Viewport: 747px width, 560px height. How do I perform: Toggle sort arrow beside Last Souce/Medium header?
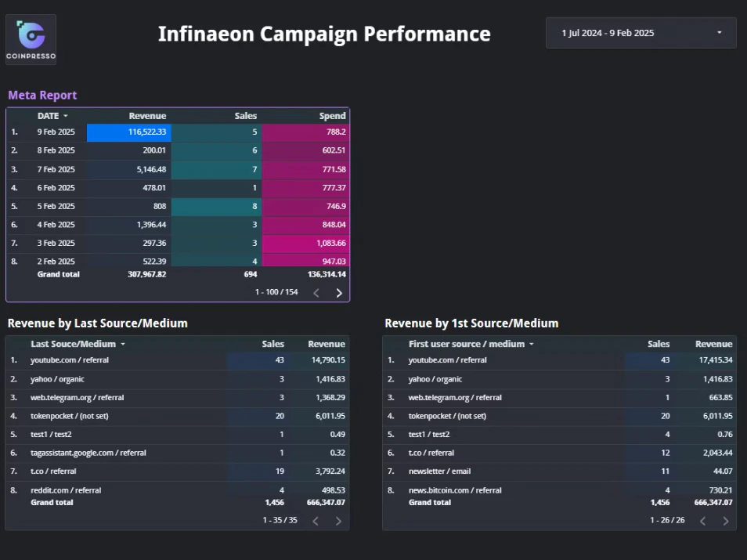[x=123, y=344]
